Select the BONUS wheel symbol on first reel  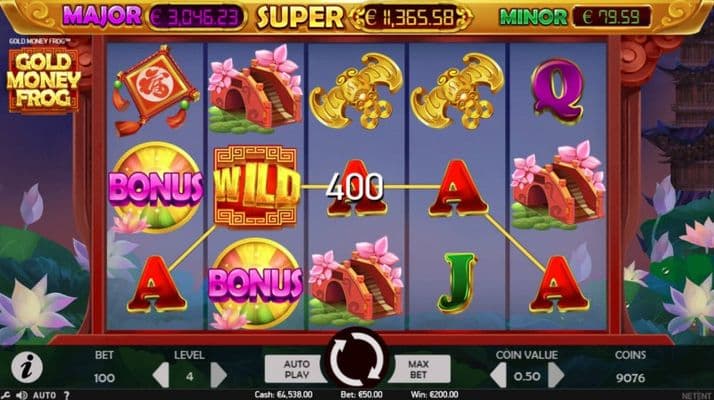[155, 188]
